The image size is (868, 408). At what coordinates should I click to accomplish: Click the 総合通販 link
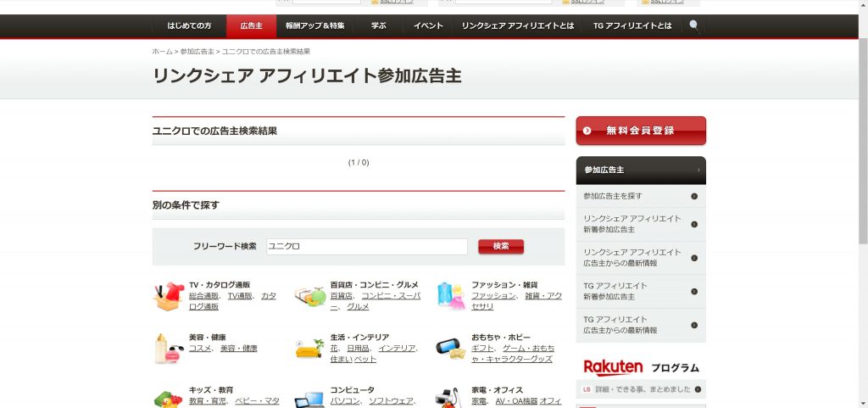pyautogui.click(x=203, y=296)
